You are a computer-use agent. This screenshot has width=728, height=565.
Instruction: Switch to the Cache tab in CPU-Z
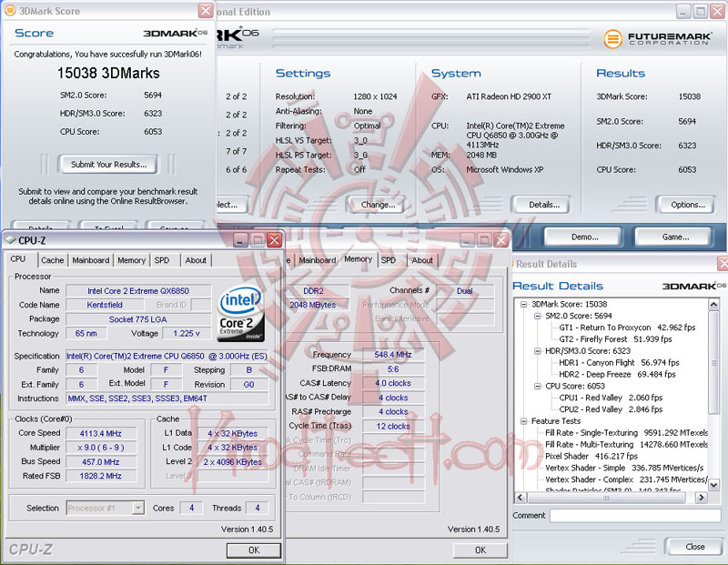[x=52, y=260]
